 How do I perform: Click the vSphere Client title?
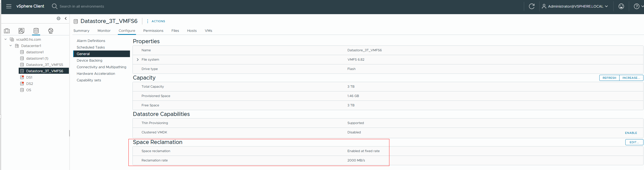click(x=30, y=6)
